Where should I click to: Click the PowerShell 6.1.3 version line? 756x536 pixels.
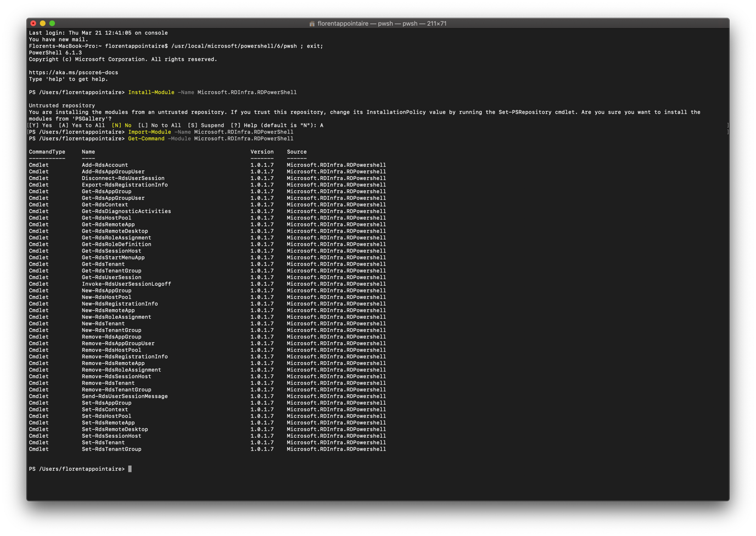click(55, 53)
